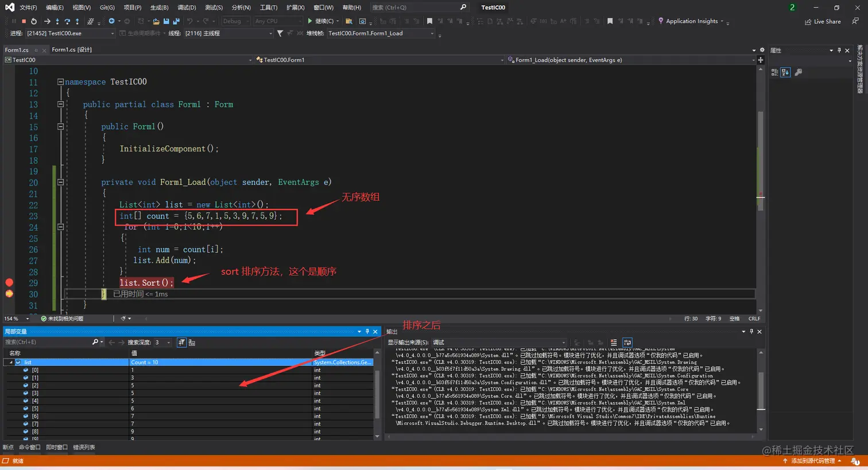Click the clear all icon in Output panel
868x470 pixels.
[x=614, y=343]
